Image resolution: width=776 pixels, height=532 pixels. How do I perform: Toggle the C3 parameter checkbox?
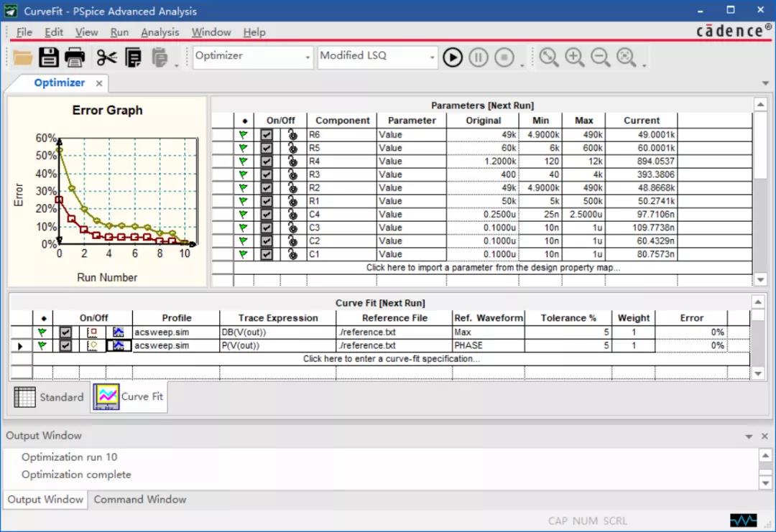(267, 228)
